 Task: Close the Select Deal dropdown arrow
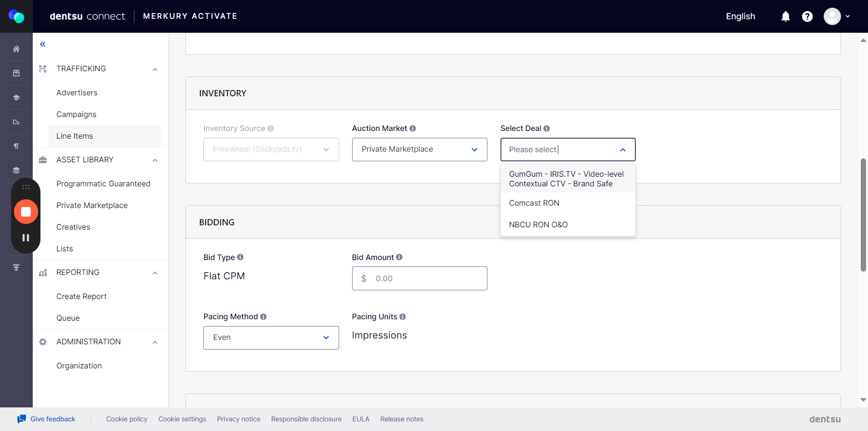click(x=623, y=150)
